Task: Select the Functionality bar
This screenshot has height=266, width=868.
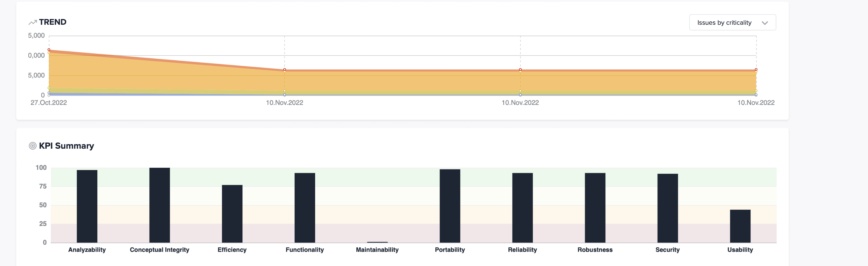Action: (x=305, y=208)
